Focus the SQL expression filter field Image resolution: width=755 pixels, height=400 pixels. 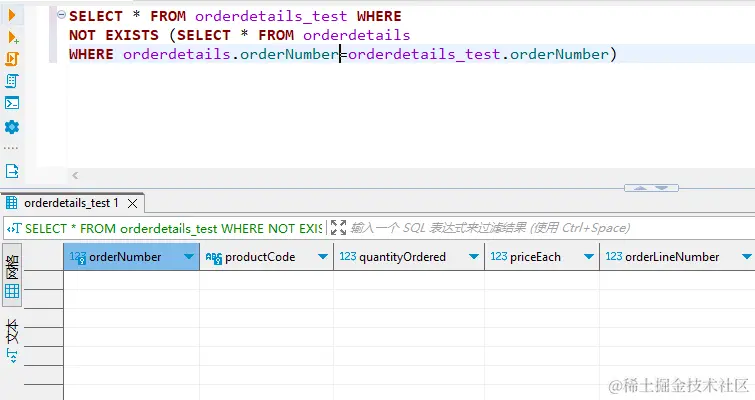[549, 228]
